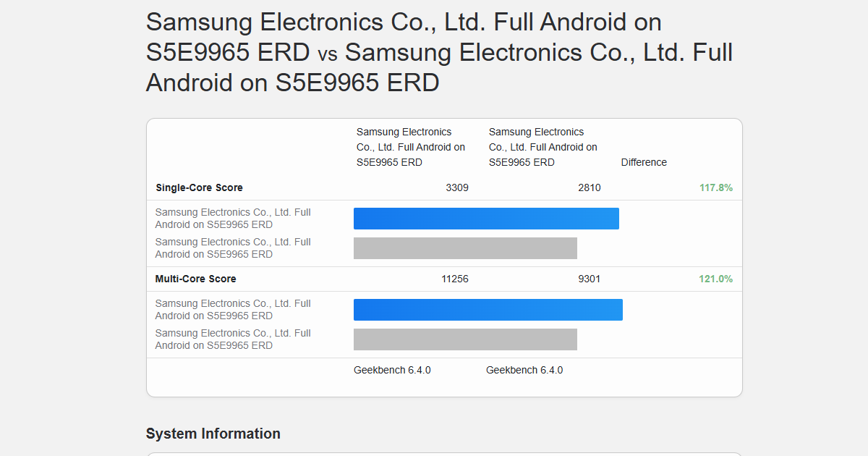Click the green 121.0% difference value

715,279
